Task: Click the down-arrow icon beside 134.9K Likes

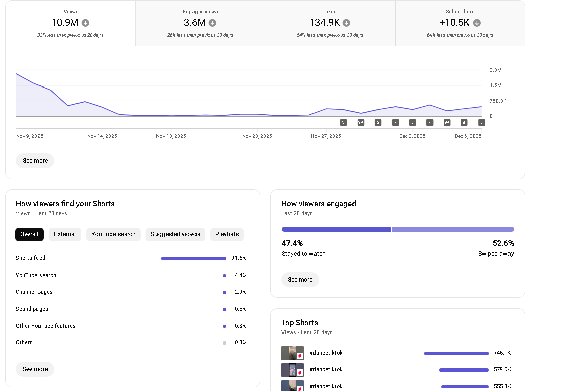Action: tap(346, 23)
